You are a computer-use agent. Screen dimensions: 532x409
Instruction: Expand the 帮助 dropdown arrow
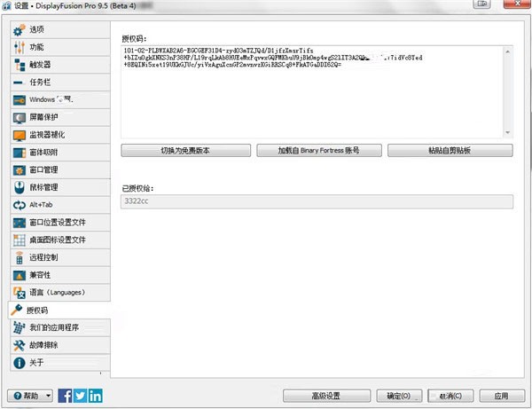click(49, 396)
